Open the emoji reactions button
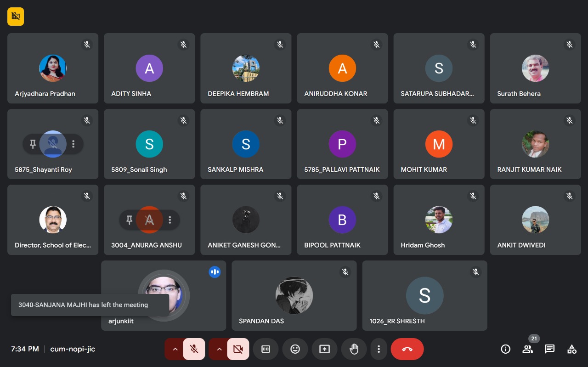The height and width of the screenshot is (367, 588). pyautogui.click(x=295, y=349)
